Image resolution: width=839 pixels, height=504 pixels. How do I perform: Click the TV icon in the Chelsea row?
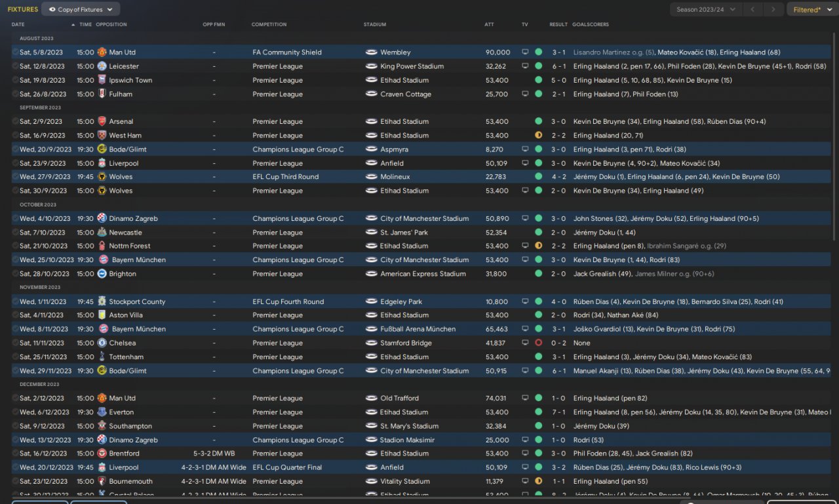point(525,343)
